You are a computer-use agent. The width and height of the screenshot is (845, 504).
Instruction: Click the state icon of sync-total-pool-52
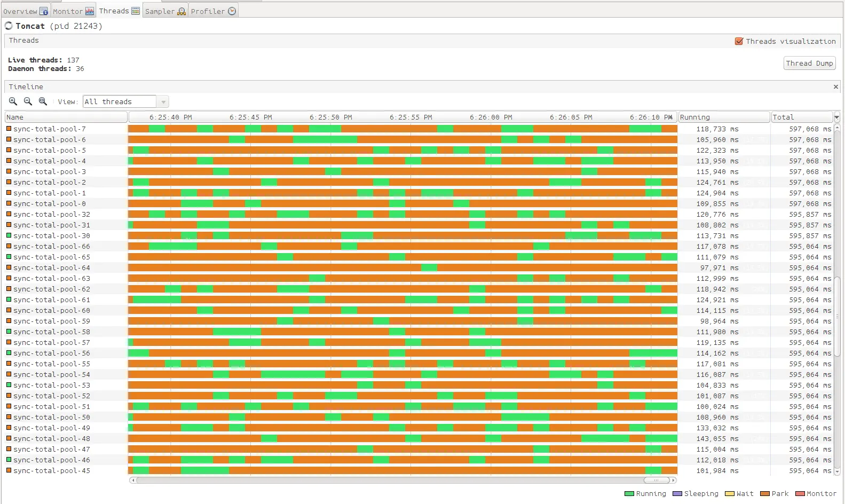coord(9,395)
